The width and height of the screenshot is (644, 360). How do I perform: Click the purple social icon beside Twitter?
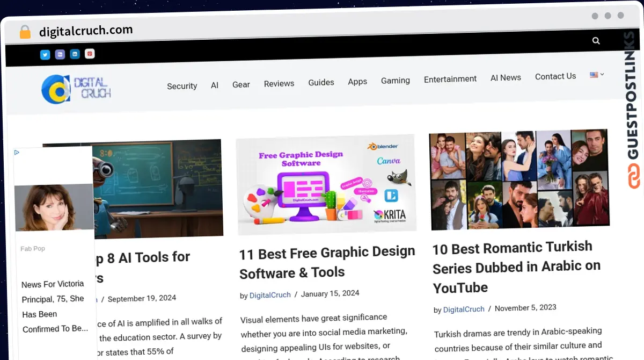pos(60,54)
